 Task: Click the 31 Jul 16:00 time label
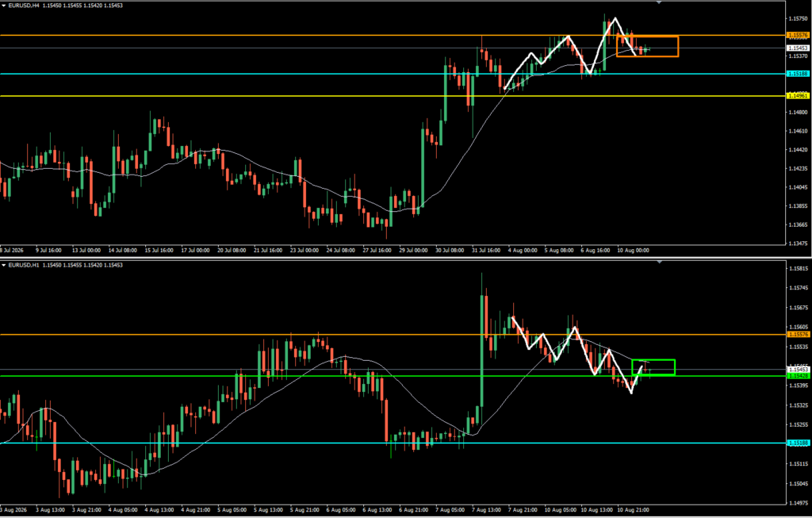coord(486,250)
